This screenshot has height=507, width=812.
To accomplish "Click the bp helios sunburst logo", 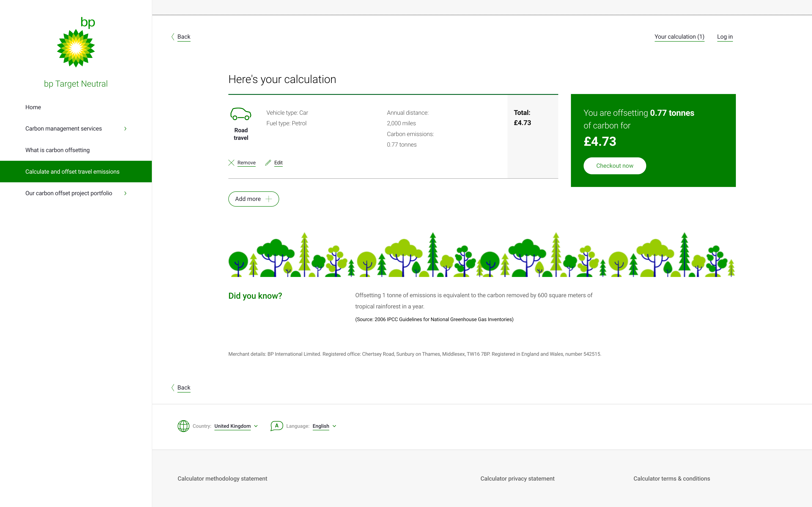I will [x=76, y=48].
